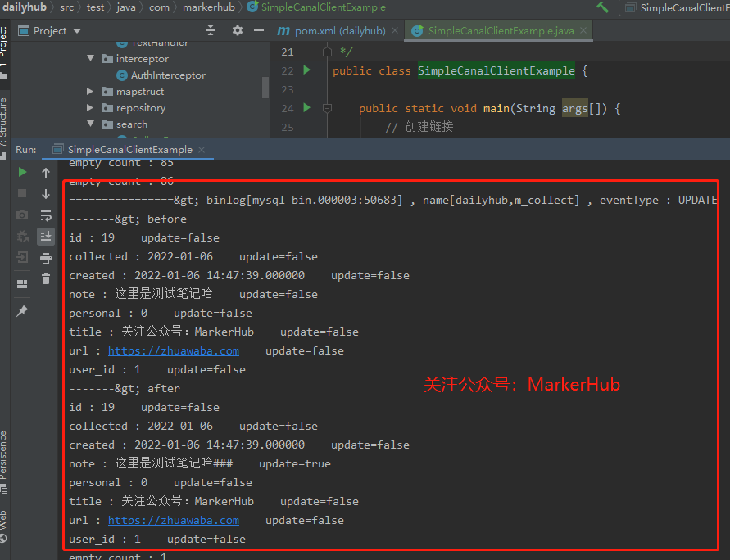Click test in the breadcrumb path
730x560 pixels.
[95, 7]
